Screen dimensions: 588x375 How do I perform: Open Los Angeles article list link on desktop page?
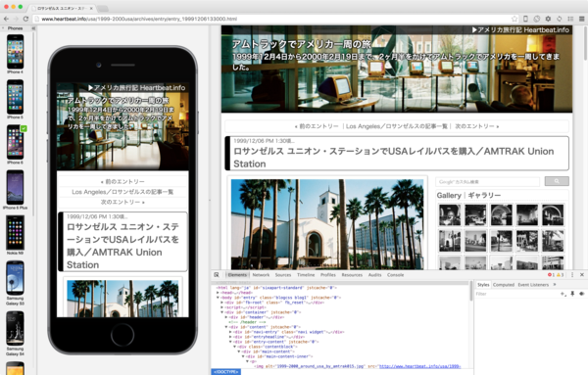click(397, 126)
